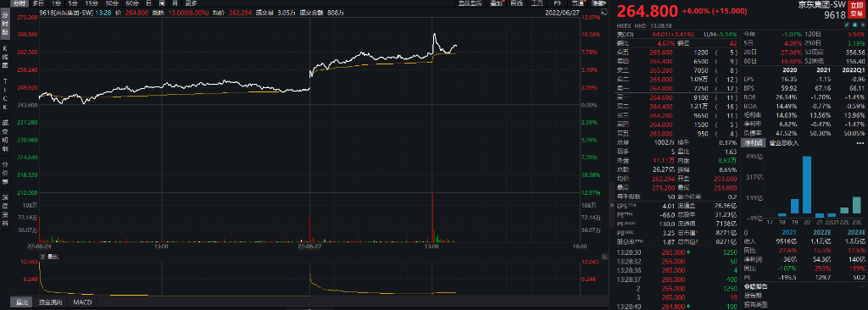Viewport: 868px width, 310px height.
Task: Open the TICK sidebar tab
Action: point(5,94)
